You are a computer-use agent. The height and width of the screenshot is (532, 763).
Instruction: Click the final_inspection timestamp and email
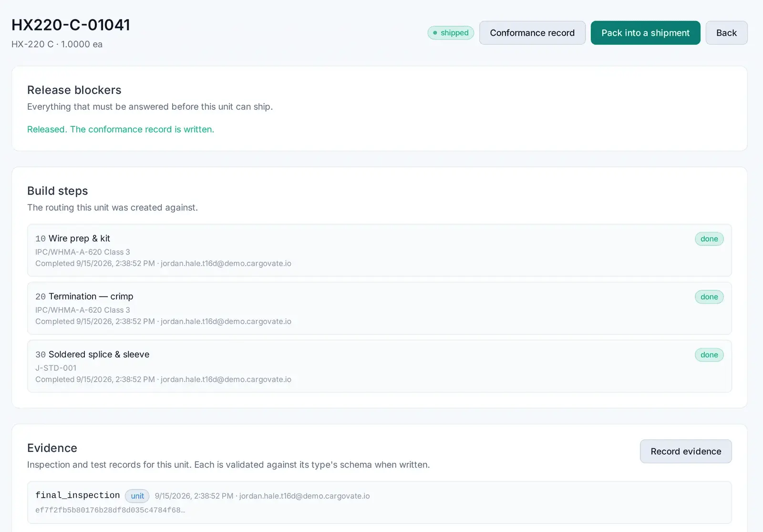coord(262,496)
